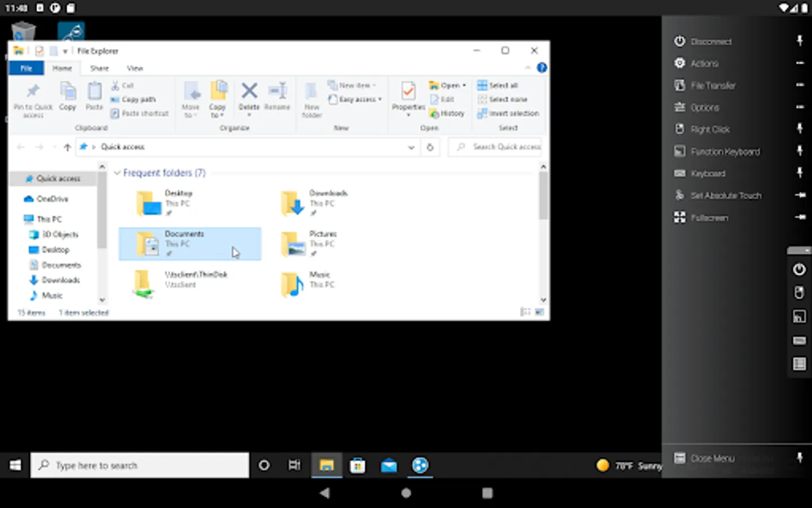Open the Function Keyboard

725,151
